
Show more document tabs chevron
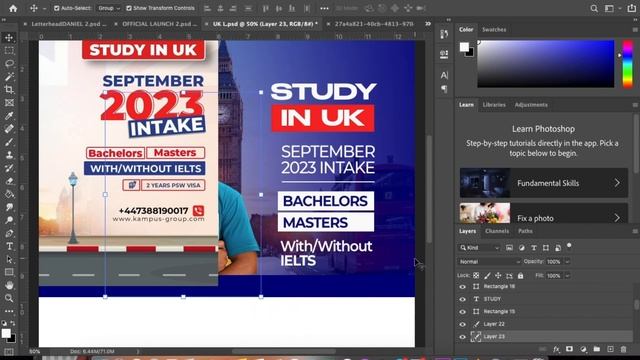tap(428, 24)
